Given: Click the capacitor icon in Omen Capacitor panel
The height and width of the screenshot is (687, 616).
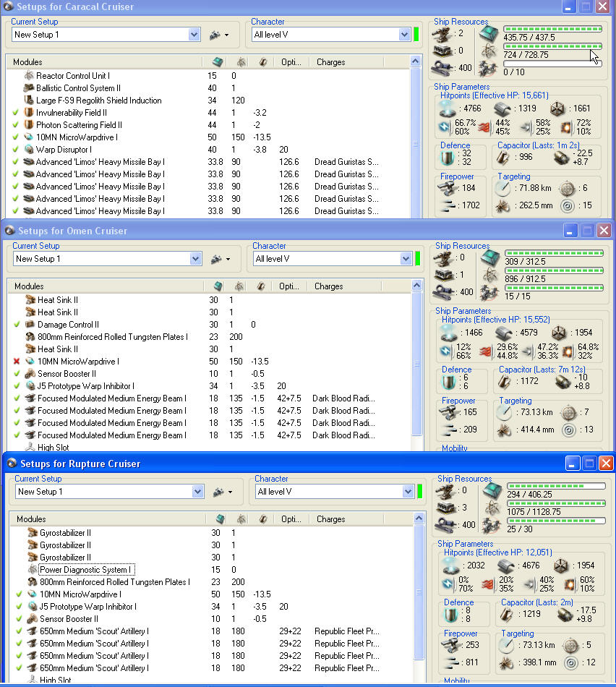Looking at the screenshot, I should click(504, 382).
